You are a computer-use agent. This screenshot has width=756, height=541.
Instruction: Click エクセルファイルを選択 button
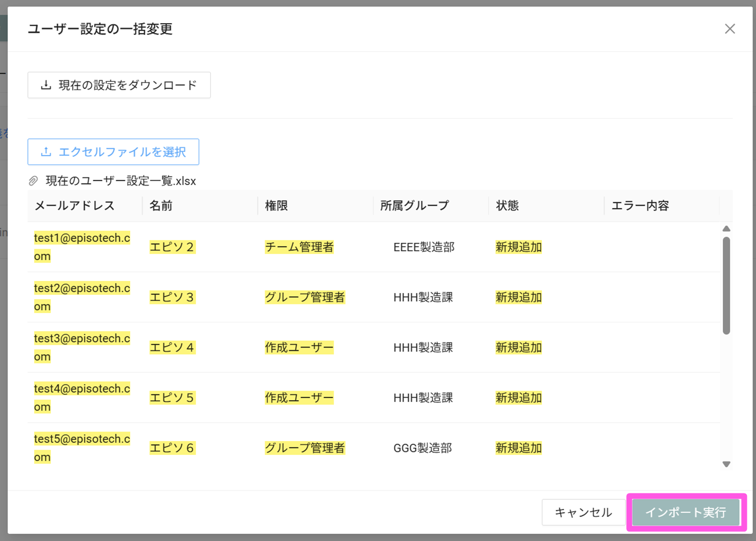pyautogui.click(x=113, y=152)
